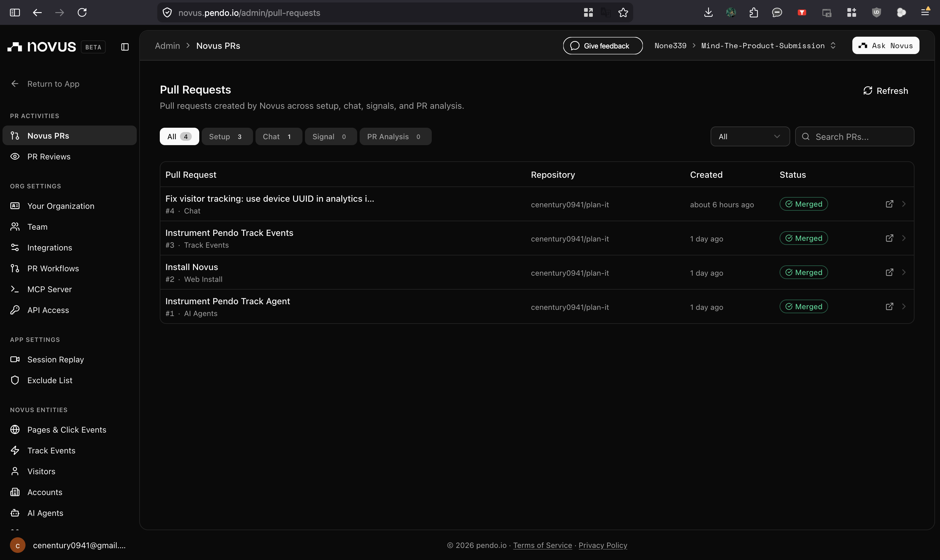Open external link for Instrument Pendo Track Agent

(889, 306)
